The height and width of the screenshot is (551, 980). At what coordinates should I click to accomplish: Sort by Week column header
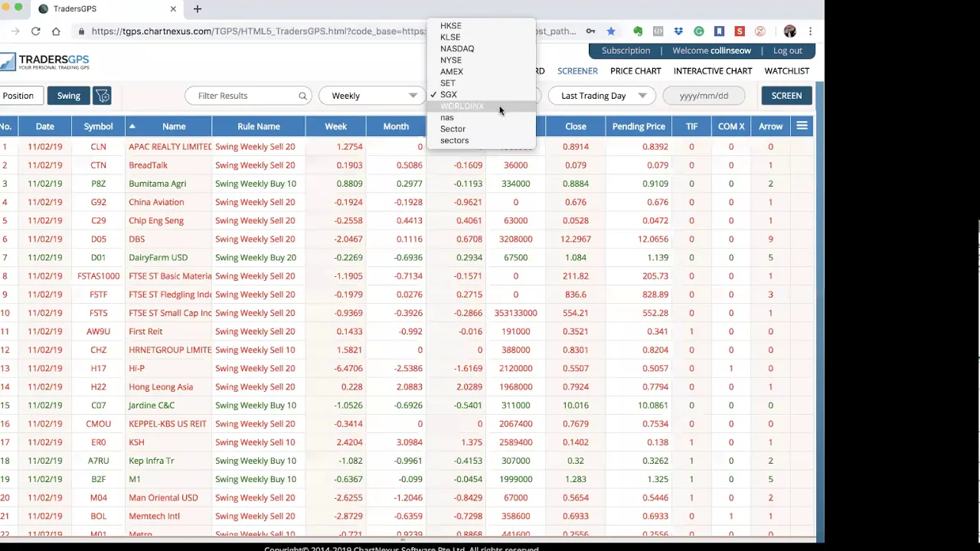[335, 126]
